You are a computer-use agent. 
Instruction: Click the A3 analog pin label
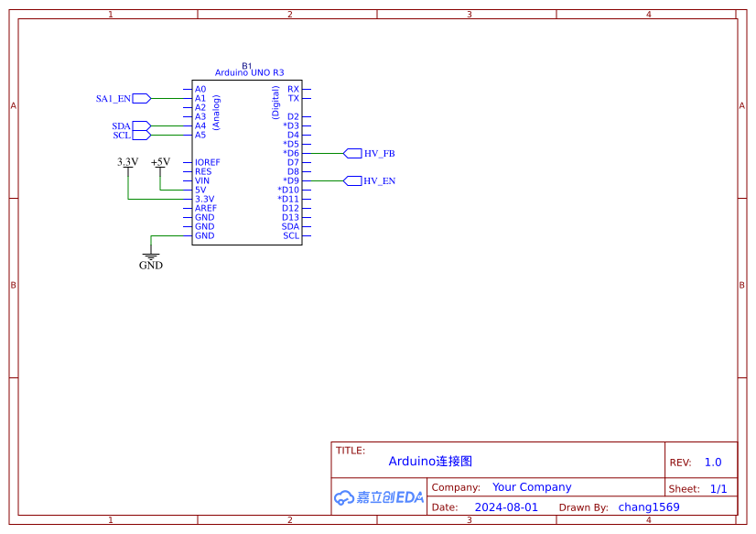pyautogui.click(x=200, y=116)
